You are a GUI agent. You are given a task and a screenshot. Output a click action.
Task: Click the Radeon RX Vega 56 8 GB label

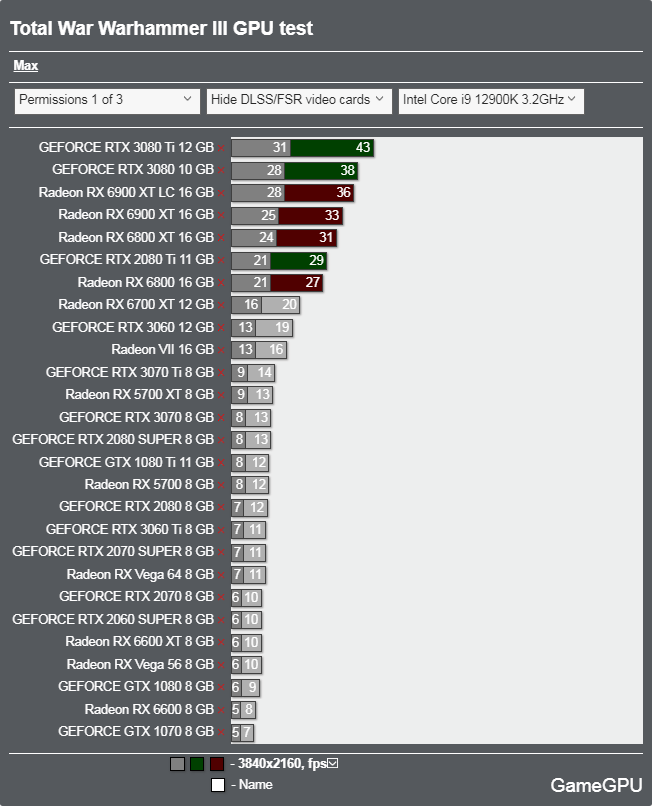pyautogui.click(x=140, y=664)
